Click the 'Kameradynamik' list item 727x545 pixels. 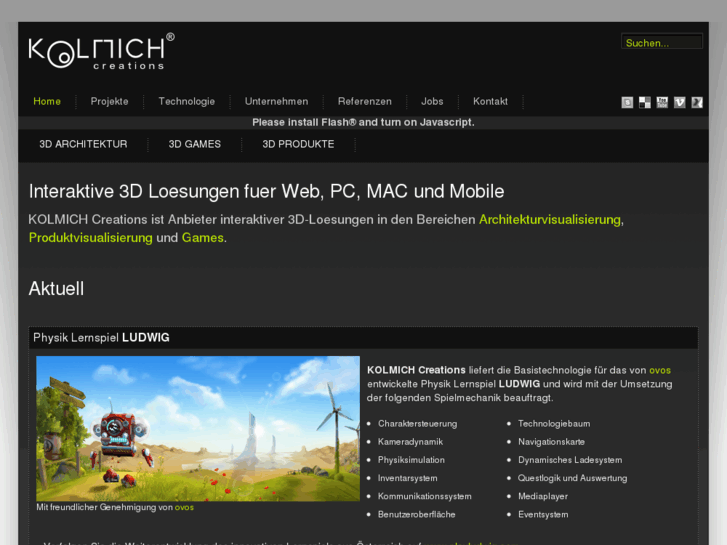click(x=410, y=442)
